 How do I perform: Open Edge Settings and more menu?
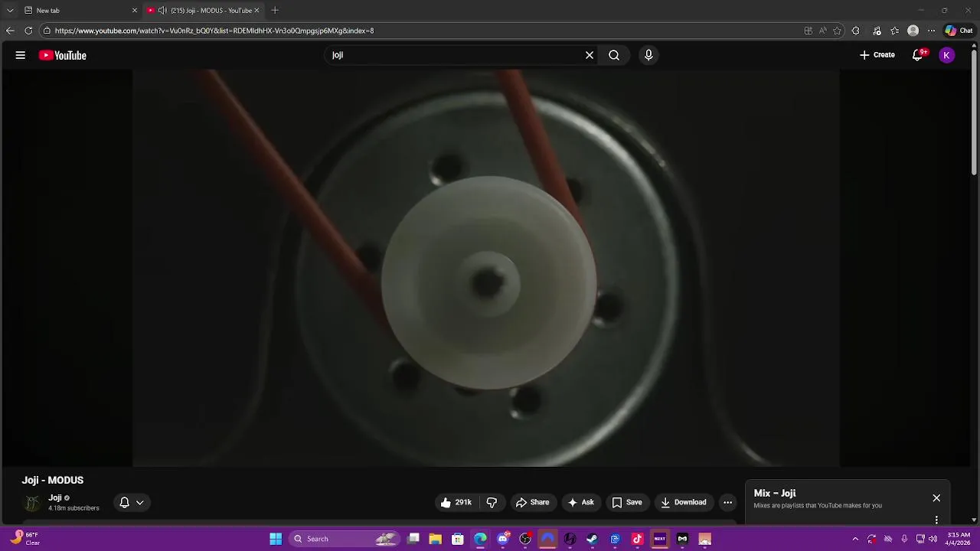click(931, 31)
